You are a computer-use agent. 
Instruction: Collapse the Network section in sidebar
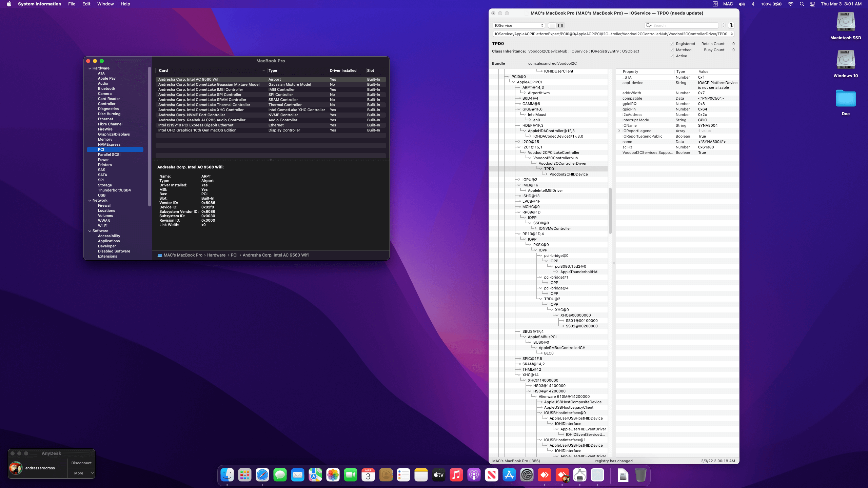(x=90, y=201)
